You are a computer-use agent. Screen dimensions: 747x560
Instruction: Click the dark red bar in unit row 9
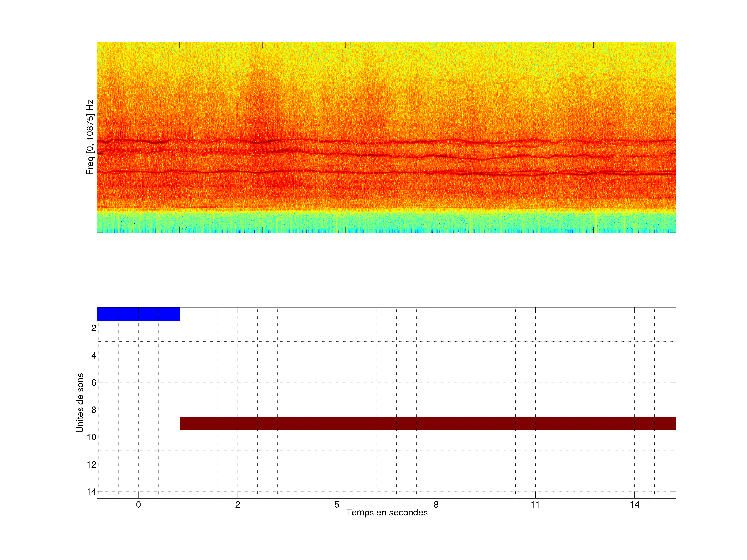tap(427, 423)
